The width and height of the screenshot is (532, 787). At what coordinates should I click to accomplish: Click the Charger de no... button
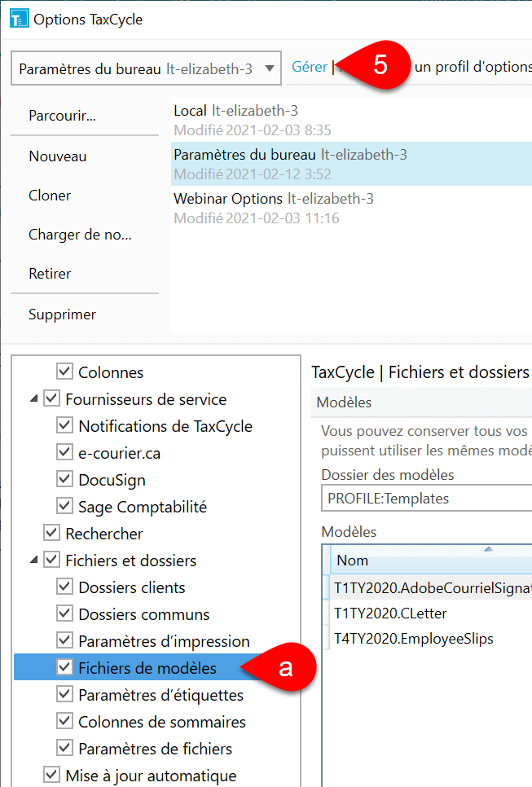click(80, 235)
